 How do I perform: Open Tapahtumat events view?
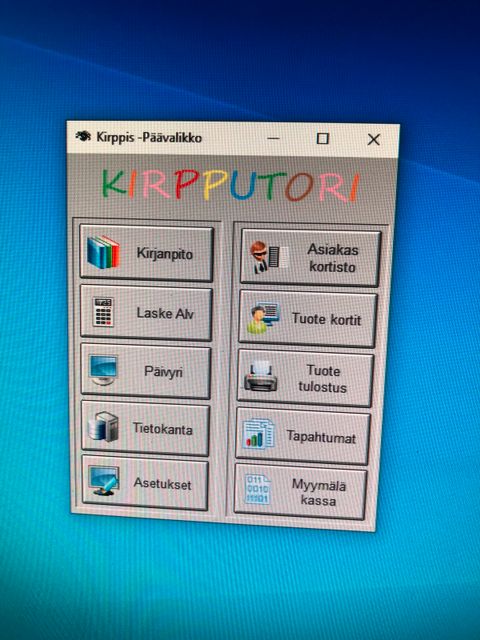pyautogui.click(x=303, y=436)
